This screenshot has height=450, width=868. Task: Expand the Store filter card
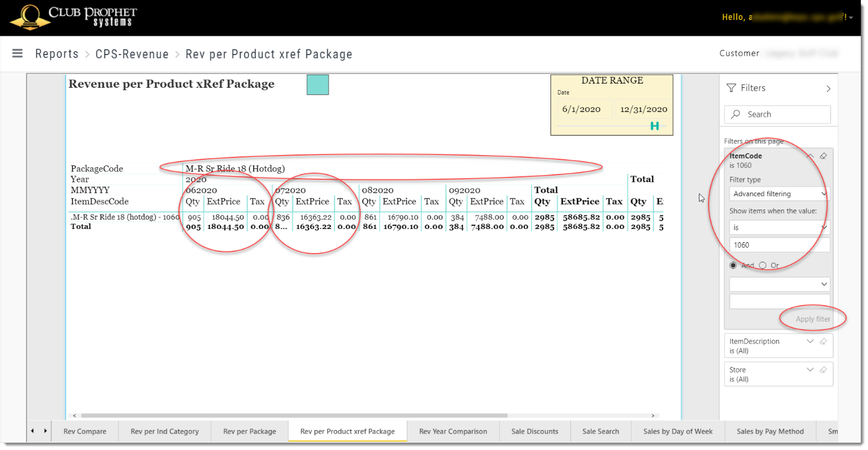click(810, 370)
